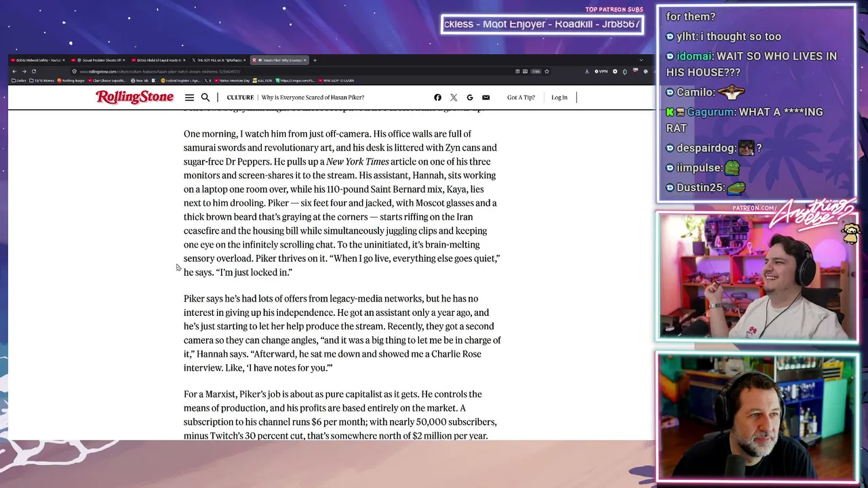868x488 pixels.
Task: Open the Rolling Stone search icon
Action: (x=205, y=98)
